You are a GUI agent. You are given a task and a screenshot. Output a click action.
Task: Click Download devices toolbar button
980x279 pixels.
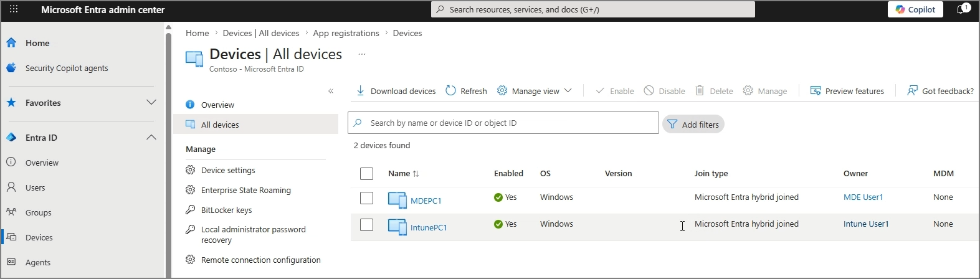[396, 91]
